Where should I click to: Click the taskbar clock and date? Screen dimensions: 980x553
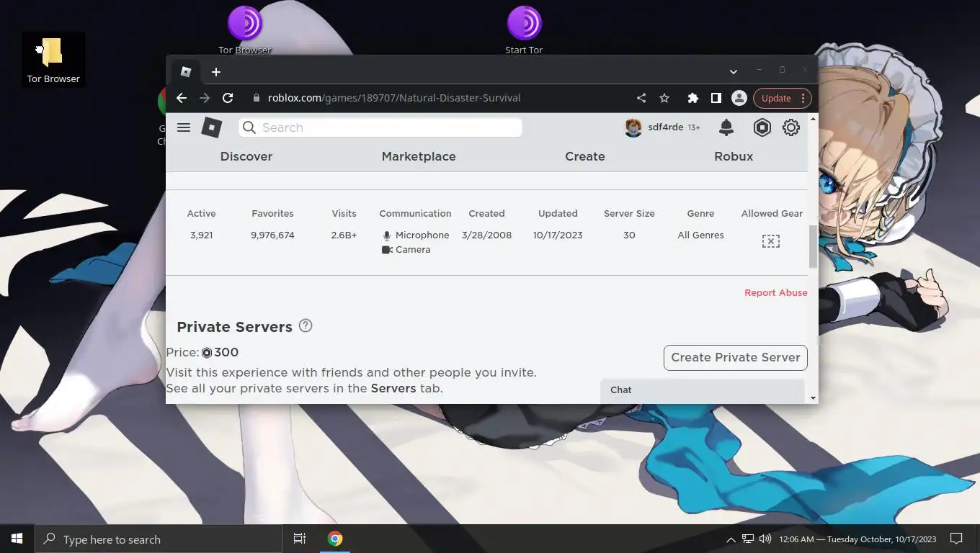(857, 539)
